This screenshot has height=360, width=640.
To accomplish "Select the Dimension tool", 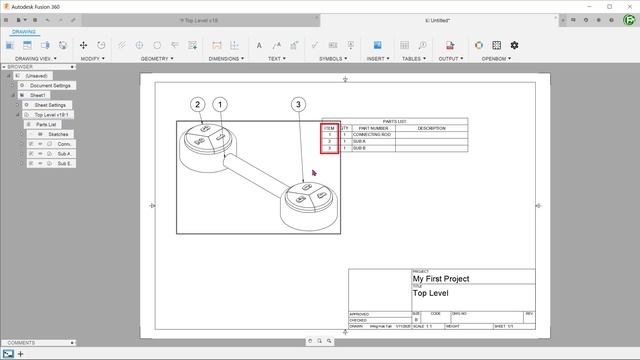I will point(217,45).
